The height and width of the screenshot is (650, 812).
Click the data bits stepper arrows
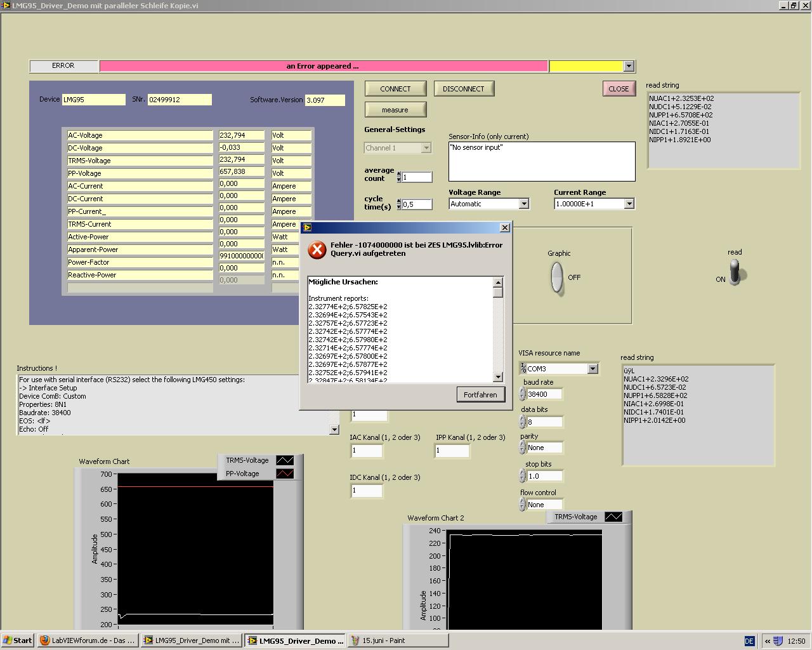522,421
